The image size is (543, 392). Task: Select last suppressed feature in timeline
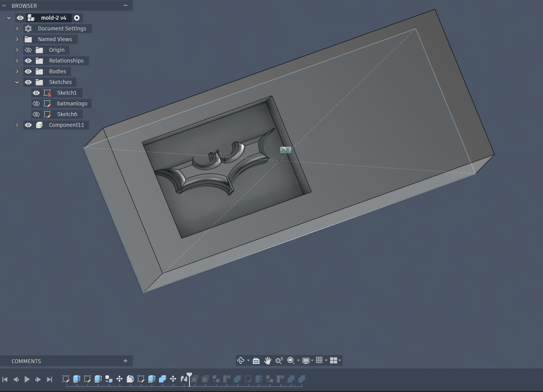tap(302, 379)
